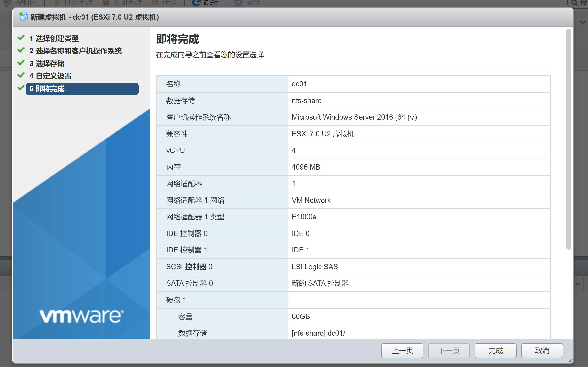Click the red power off icon
588x367 pixels.
106,2
